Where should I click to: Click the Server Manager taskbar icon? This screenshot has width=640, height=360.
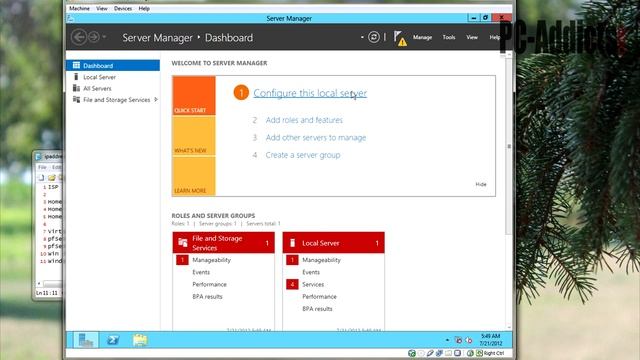coord(86,340)
